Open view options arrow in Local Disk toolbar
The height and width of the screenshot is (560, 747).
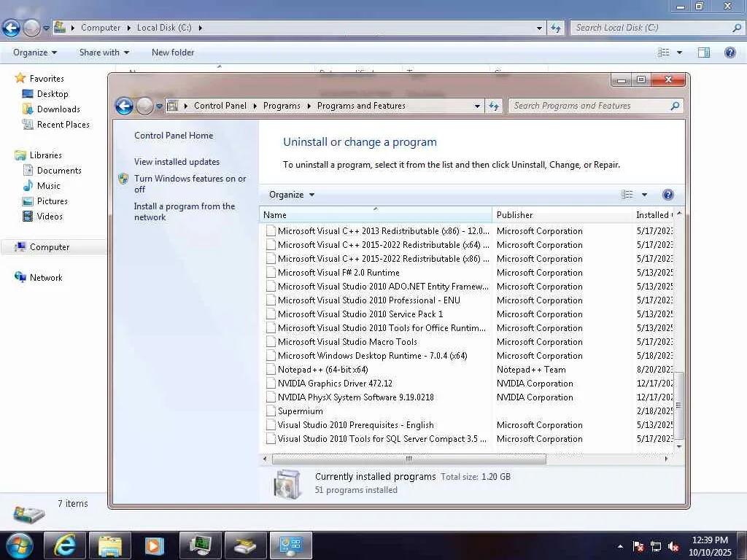tap(679, 52)
